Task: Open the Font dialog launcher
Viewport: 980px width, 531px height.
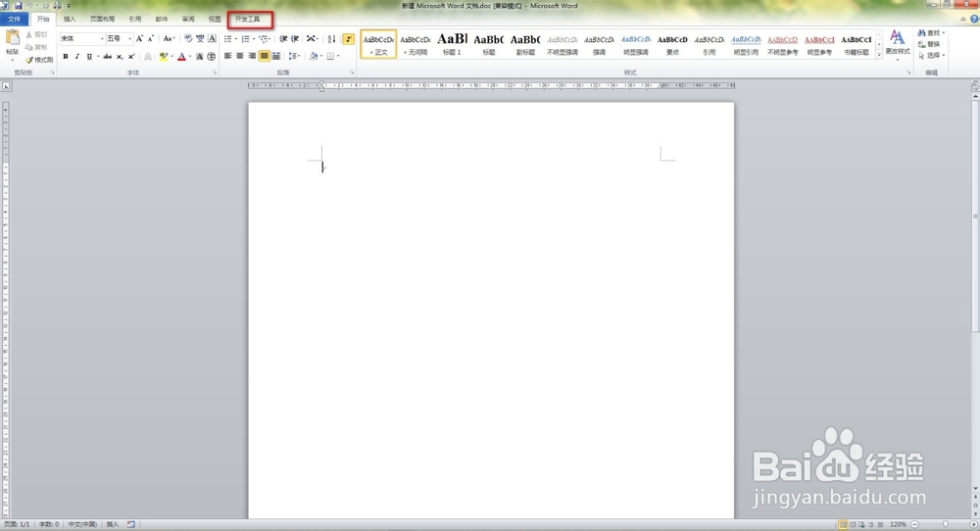Action: (x=215, y=73)
